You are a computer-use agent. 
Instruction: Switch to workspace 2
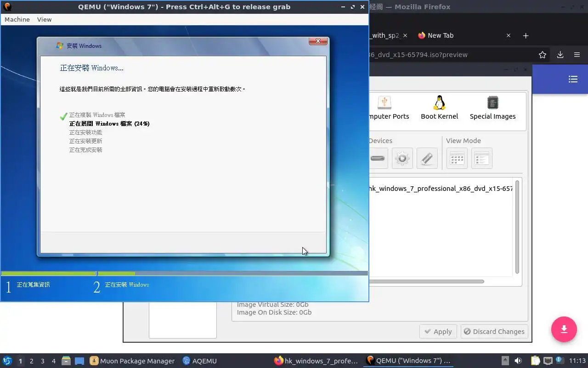[x=32, y=361]
